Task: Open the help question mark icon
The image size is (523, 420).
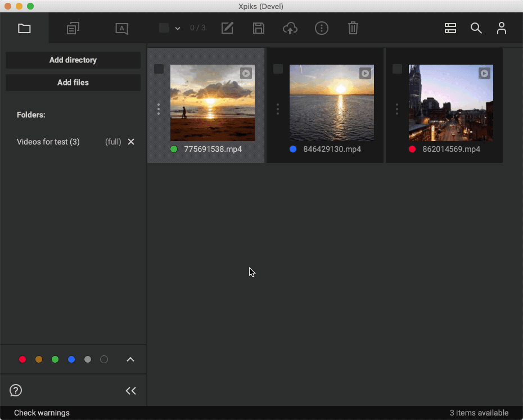Action: 16,390
